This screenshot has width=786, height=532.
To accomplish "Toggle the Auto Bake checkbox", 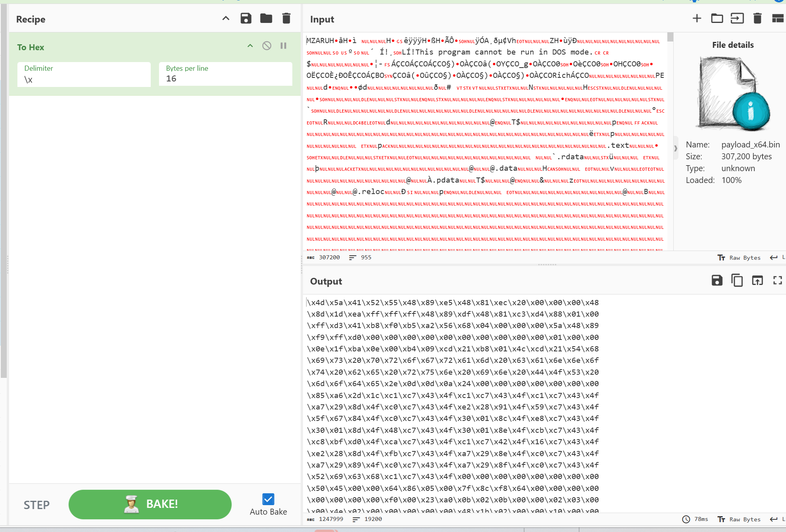I will click(268, 499).
